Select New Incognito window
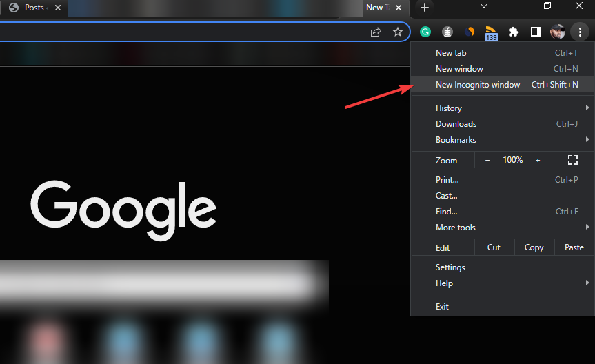Viewport: 595px width, 364px height. point(503,85)
